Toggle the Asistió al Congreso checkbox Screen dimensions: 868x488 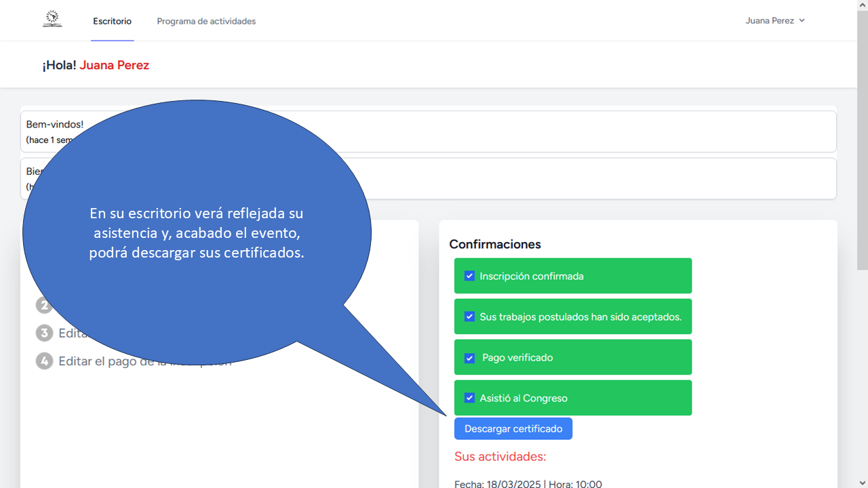pyautogui.click(x=469, y=398)
